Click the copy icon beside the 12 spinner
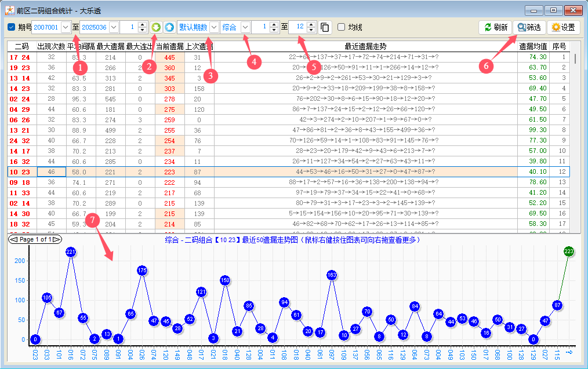This screenshot has width=588, height=369. pos(325,27)
